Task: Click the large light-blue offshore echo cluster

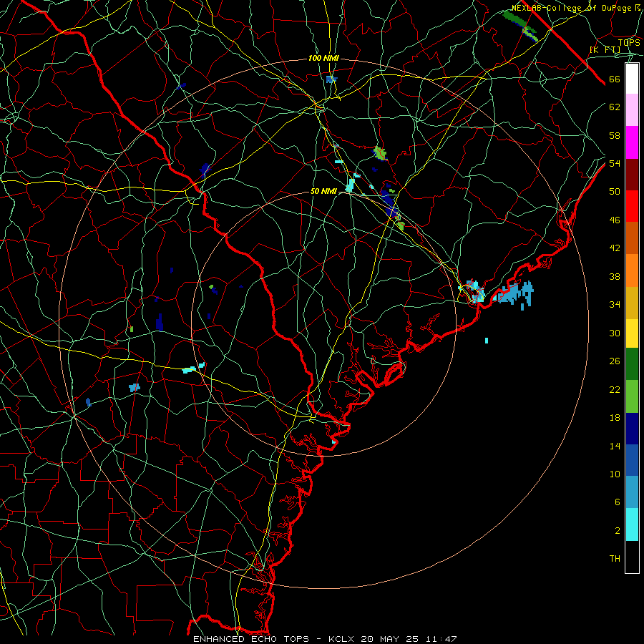Action: click(515, 294)
